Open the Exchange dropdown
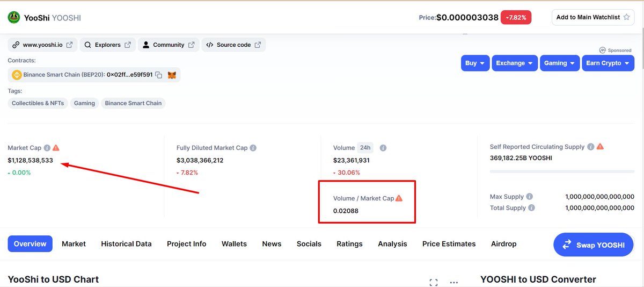The width and height of the screenshot is (644, 287). 514,63
